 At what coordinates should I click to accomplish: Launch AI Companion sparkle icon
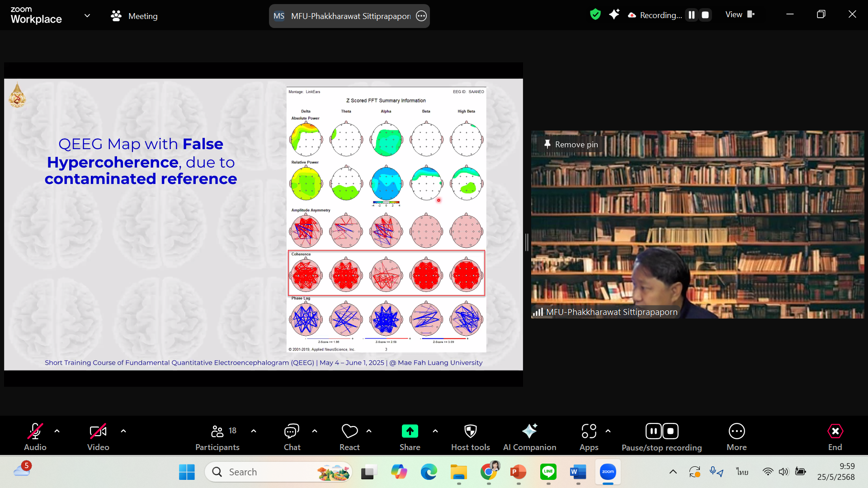click(529, 432)
